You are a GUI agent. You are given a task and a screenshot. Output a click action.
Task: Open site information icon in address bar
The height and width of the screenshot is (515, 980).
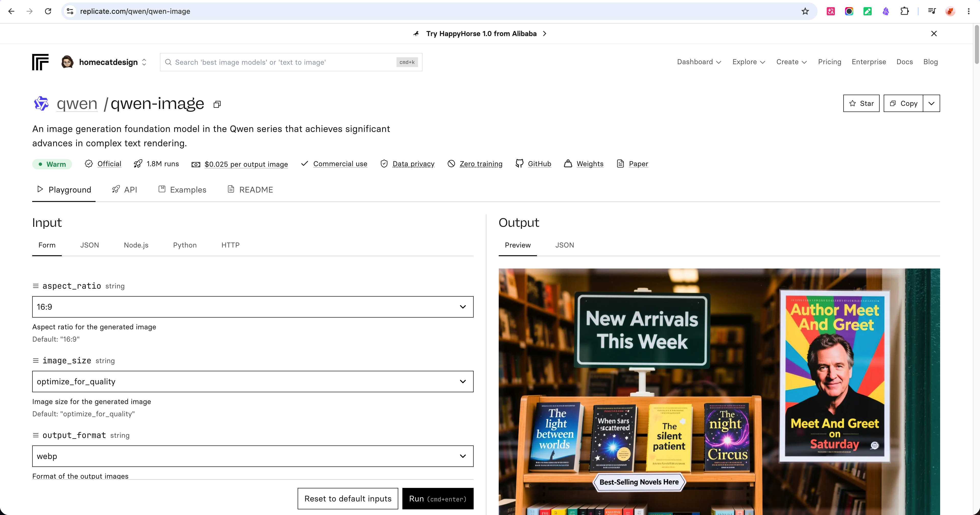tap(70, 12)
